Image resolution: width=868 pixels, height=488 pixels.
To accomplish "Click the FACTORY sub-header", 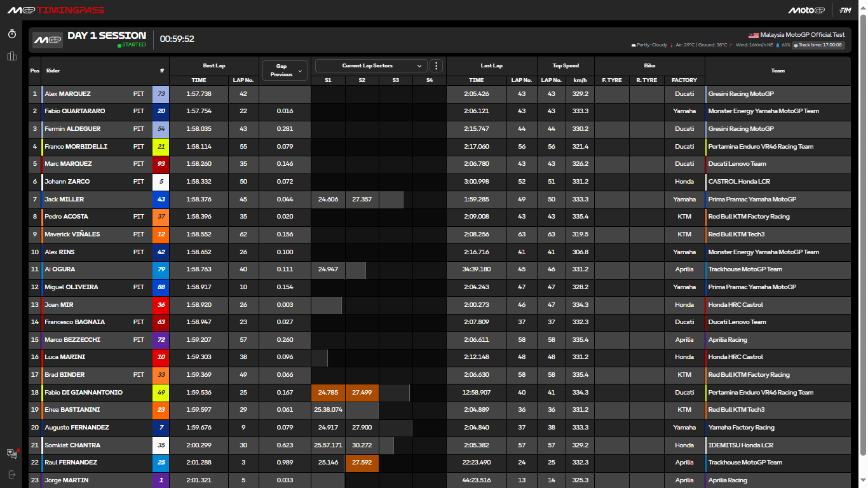I will coord(684,80).
